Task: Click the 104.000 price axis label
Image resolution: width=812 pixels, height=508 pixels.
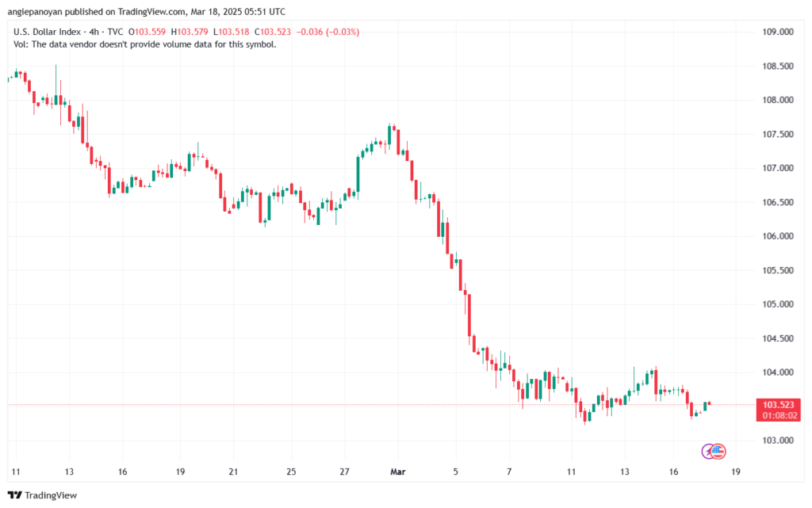Action: pyautogui.click(x=777, y=372)
